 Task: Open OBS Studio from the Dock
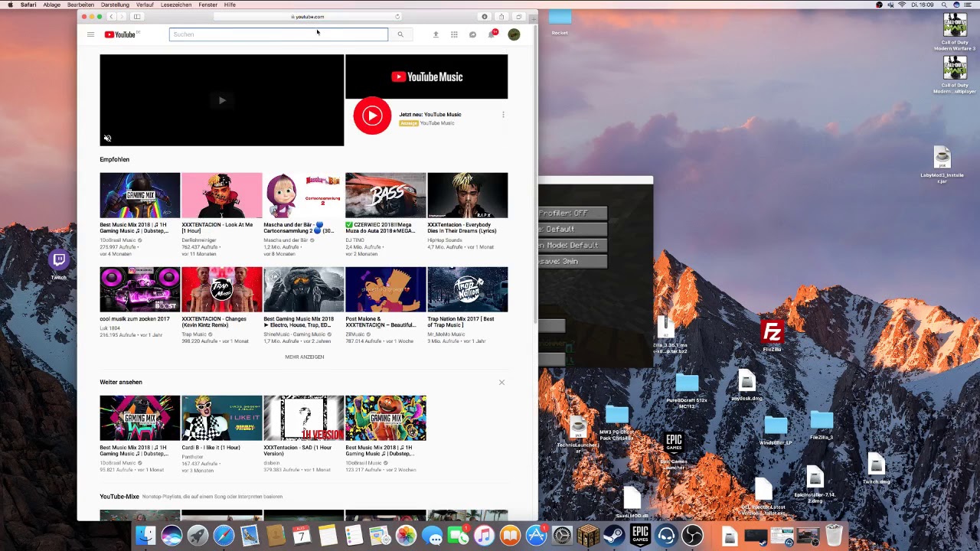[x=692, y=536]
